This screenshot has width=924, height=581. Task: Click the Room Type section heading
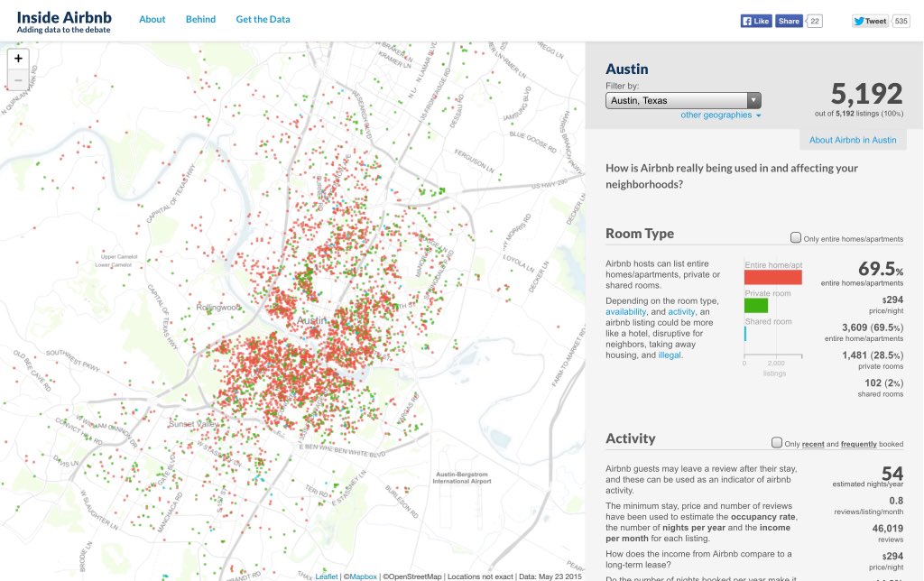coord(640,234)
